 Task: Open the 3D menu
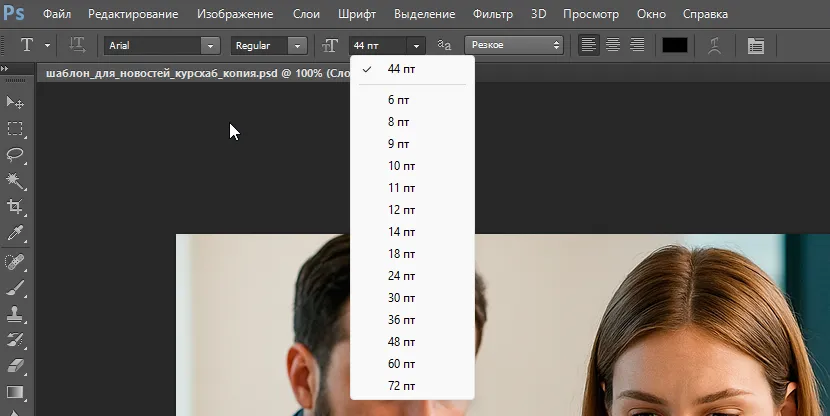[538, 14]
